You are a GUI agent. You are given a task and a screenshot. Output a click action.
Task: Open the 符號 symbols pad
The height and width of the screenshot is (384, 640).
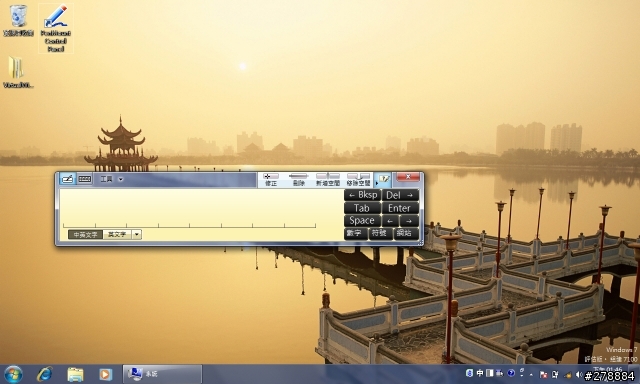point(380,233)
